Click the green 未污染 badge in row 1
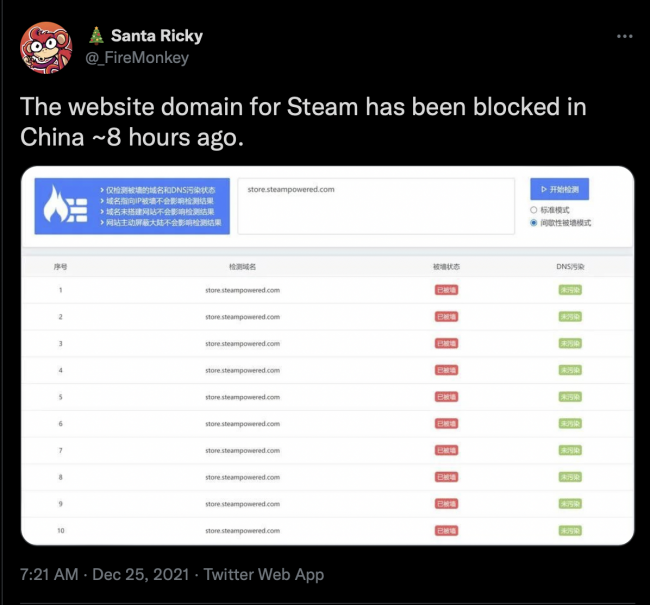 point(570,290)
